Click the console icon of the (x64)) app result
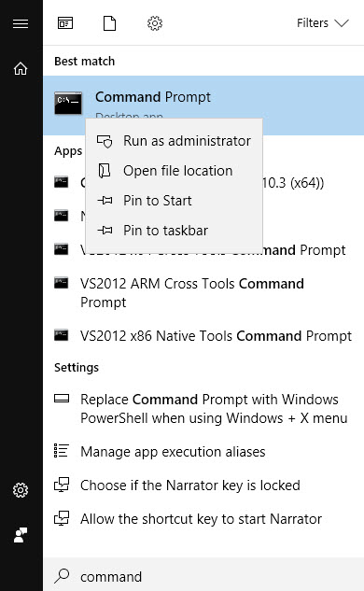Screen dimensions: 364x591 pos(61,182)
